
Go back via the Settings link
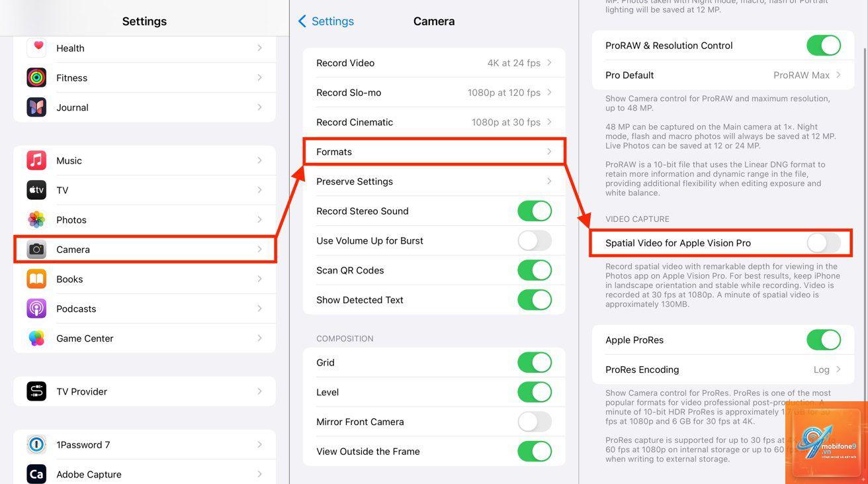coord(326,21)
